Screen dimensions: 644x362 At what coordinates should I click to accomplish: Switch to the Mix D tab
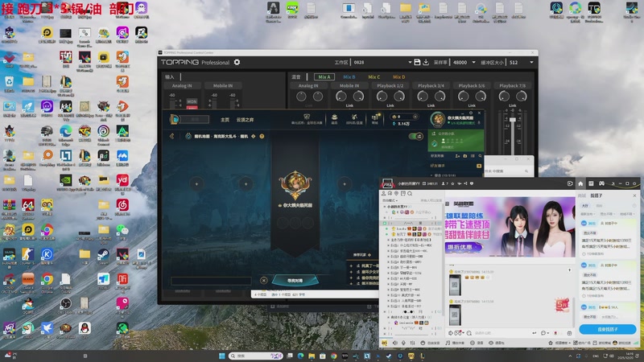pos(398,76)
